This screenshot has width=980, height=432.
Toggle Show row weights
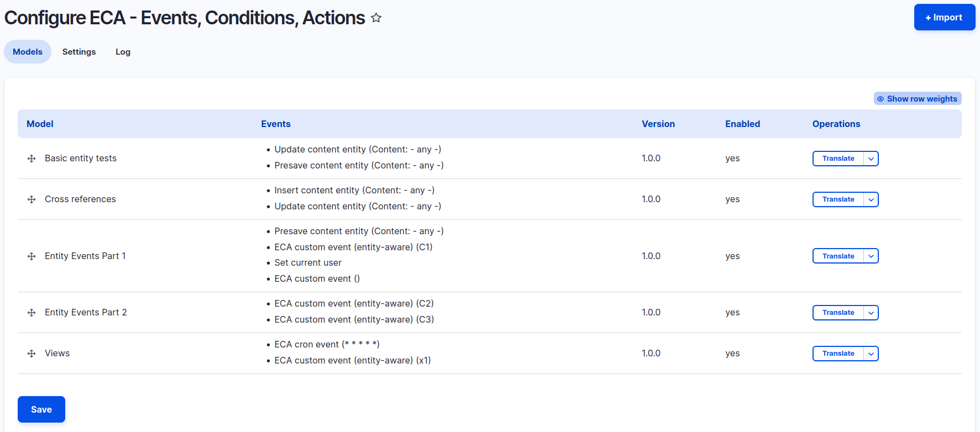(918, 98)
